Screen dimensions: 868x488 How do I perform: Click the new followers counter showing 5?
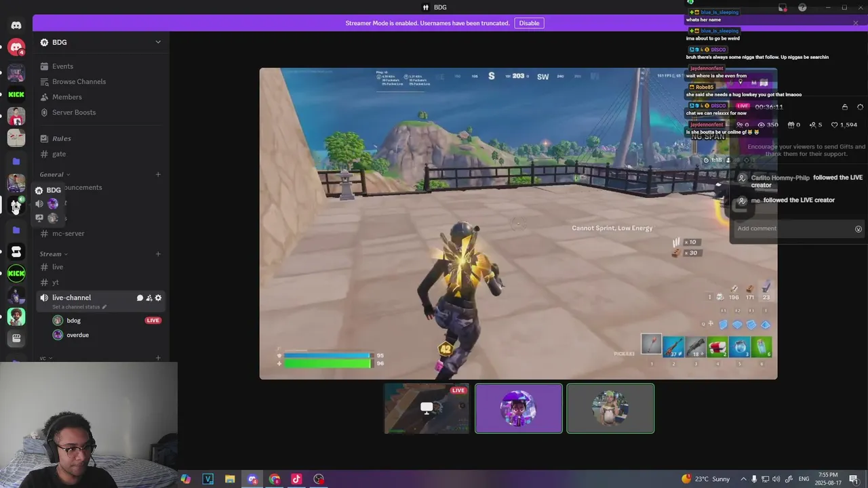tap(816, 125)
